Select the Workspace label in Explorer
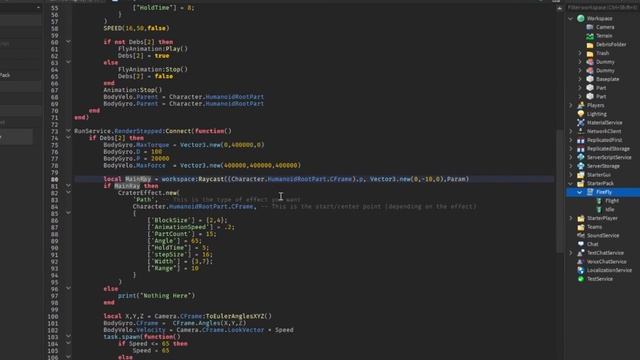The image size is (640, 360). click(x=599, y=18)
